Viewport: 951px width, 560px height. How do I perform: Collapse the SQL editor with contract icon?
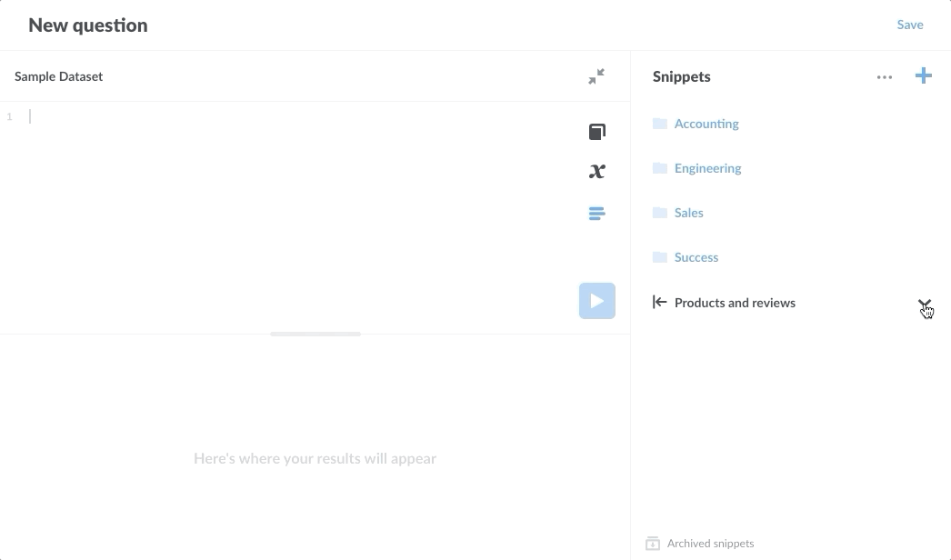coord(596,76)
